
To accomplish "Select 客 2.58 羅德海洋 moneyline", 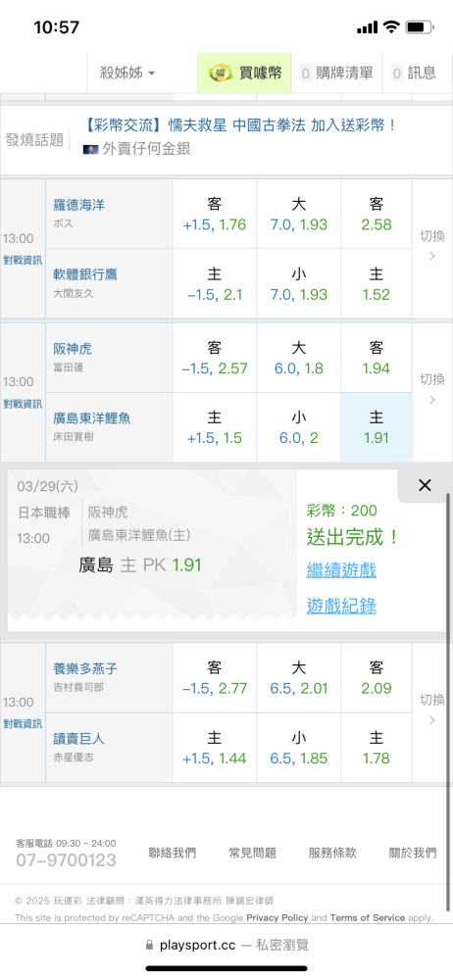I will point(377,214).
